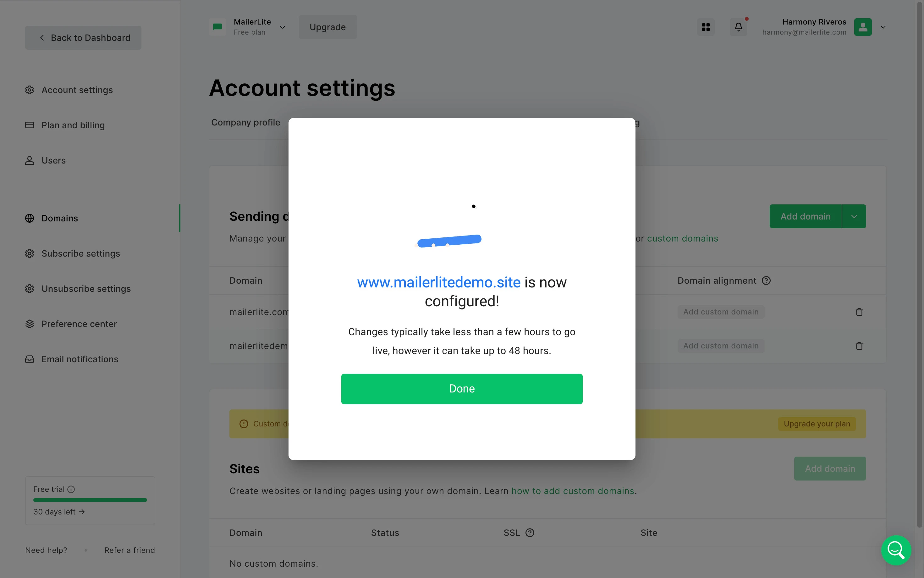
Task: Expand the MailerLite account switcher chevron
Action: point(282,27)
